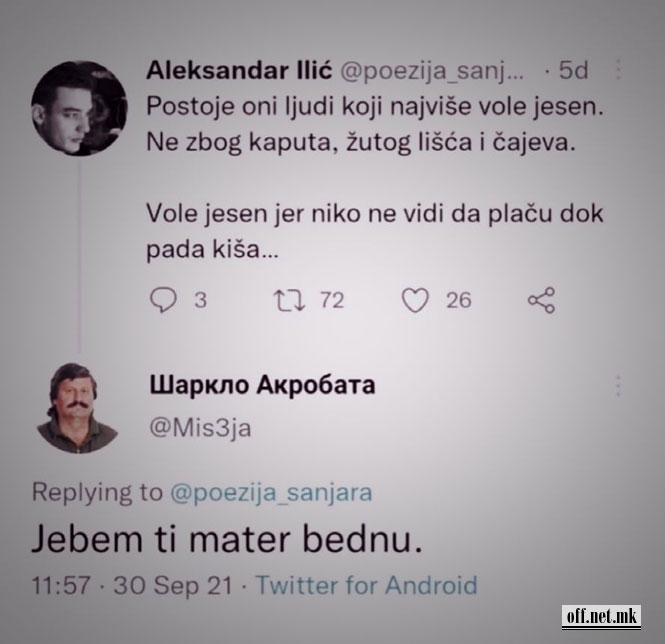Click the like count 26
665x644 pixels.
click(458, 300)
